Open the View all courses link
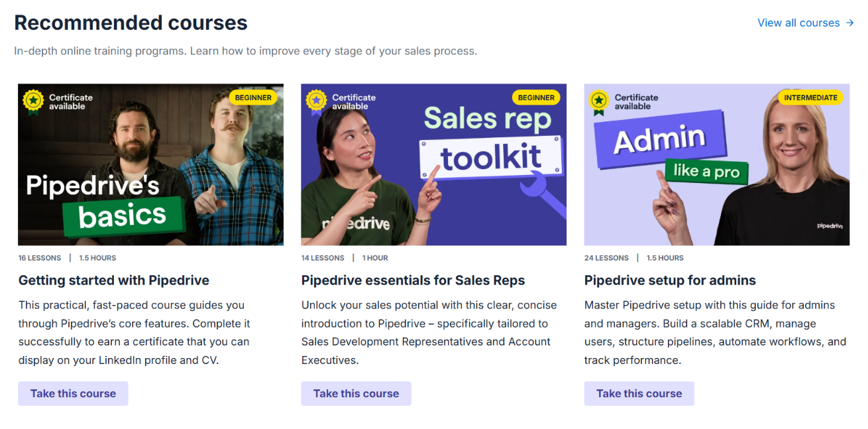868x429 pixels. click(805, 23)
